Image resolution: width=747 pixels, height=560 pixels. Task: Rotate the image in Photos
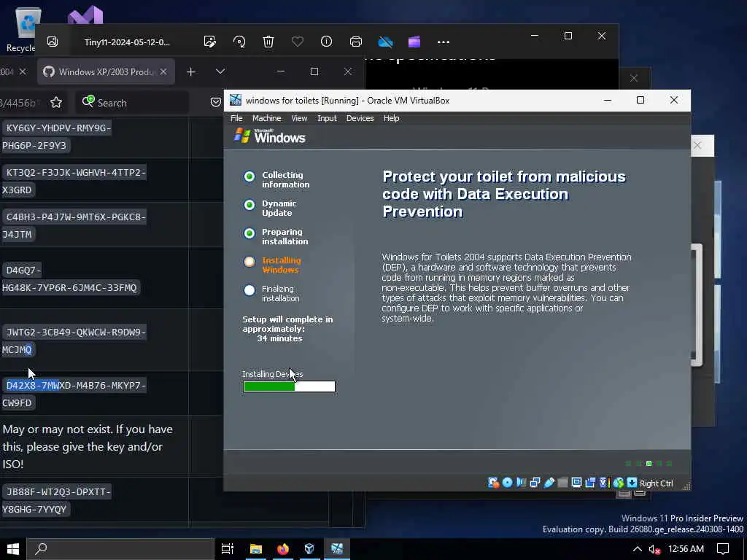(239, 42)
